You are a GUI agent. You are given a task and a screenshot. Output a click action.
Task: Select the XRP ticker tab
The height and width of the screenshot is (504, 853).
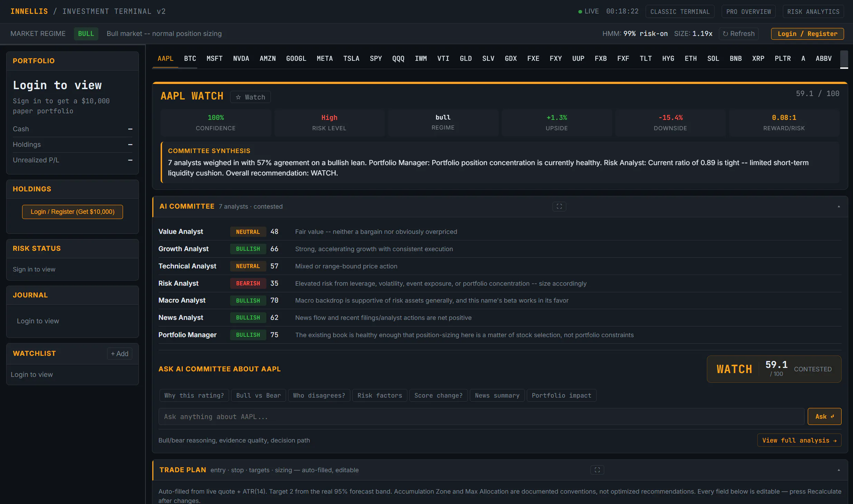pyautogui.click(x=758, y=59)
